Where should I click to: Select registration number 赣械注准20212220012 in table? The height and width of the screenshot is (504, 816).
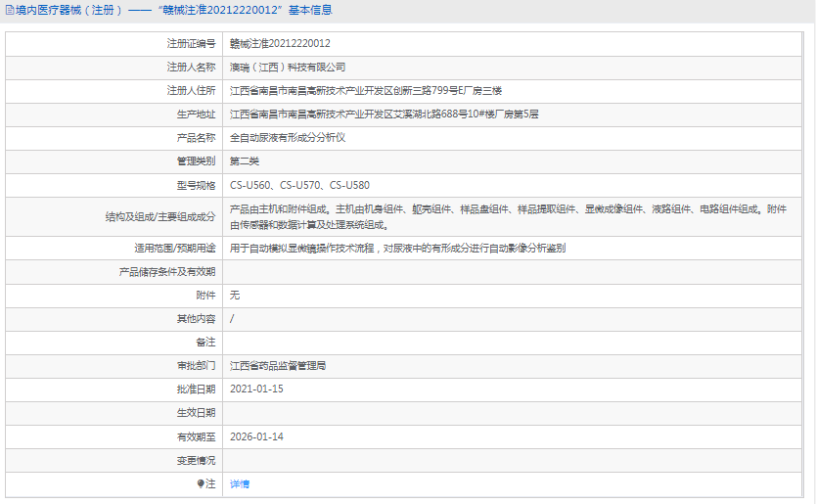point(280,44)
